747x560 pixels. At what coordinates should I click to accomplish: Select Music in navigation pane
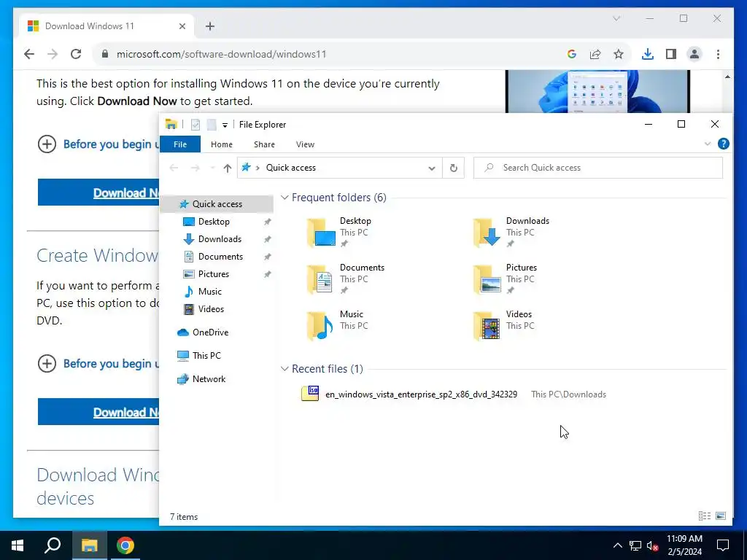209,292
